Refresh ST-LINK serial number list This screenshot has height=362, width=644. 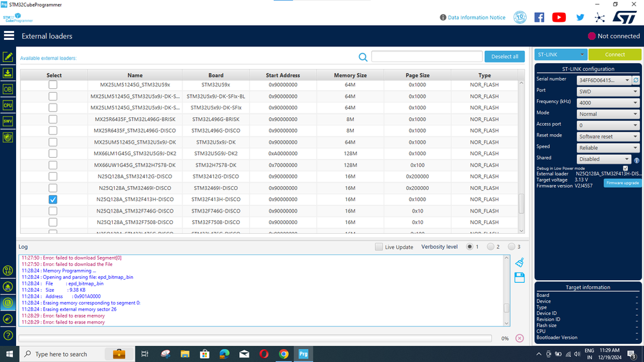click(636, 80)
